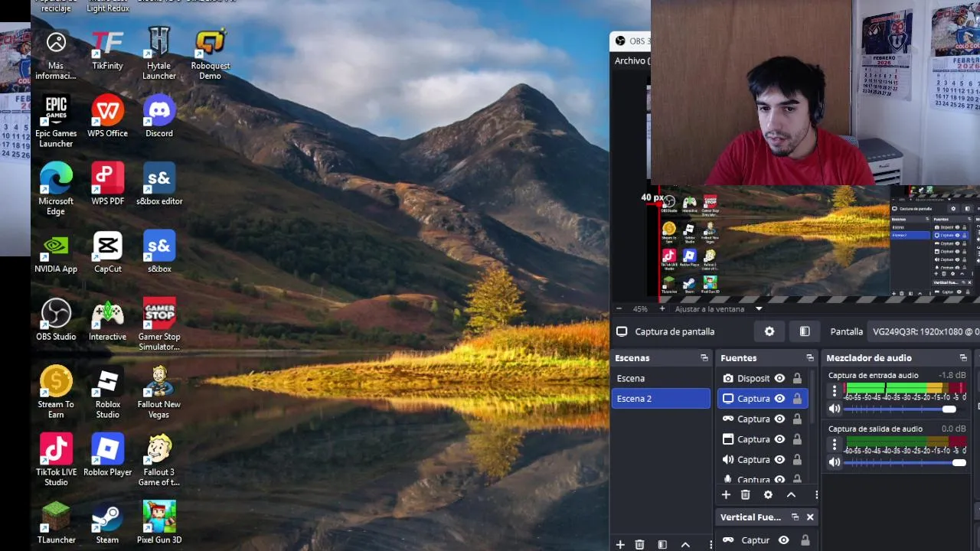980x551 pixels.
Task: Select the Fallout New Vegas icon
Action: [159, 393]
